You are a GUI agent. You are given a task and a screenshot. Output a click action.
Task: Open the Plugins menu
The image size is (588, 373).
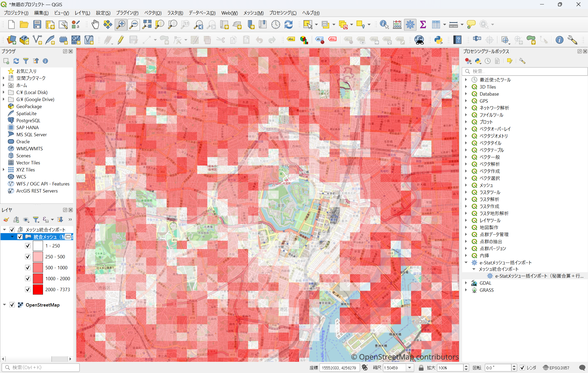coord(127,13)
